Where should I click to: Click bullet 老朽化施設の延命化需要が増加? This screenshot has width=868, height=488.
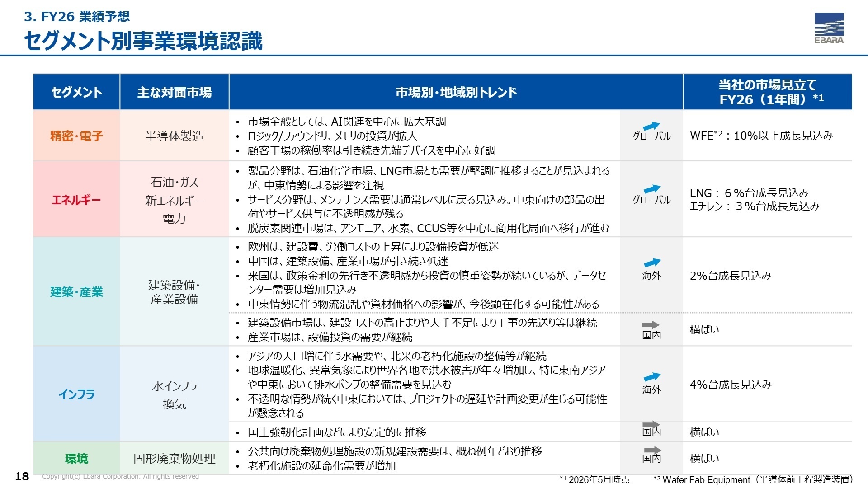[x=322, y=466]
